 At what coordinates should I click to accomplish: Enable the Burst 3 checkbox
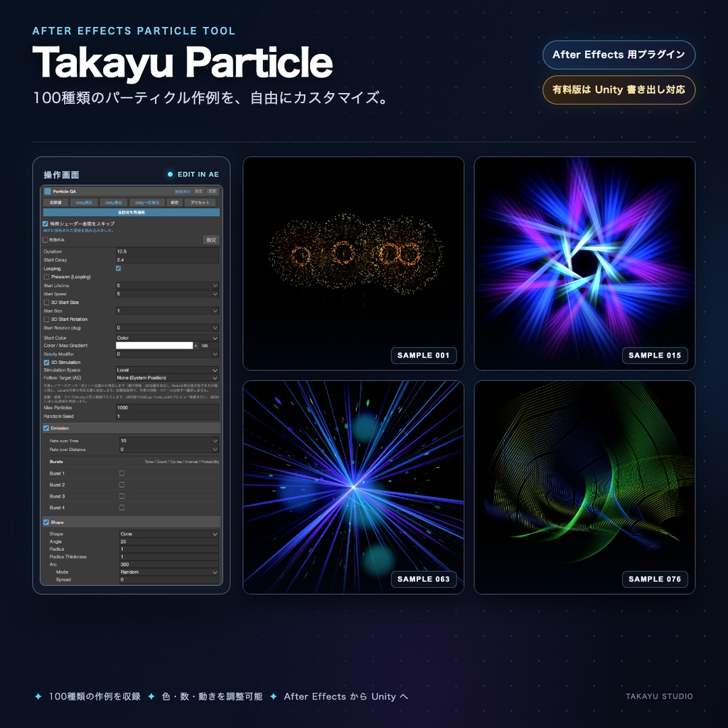point(122,496)
